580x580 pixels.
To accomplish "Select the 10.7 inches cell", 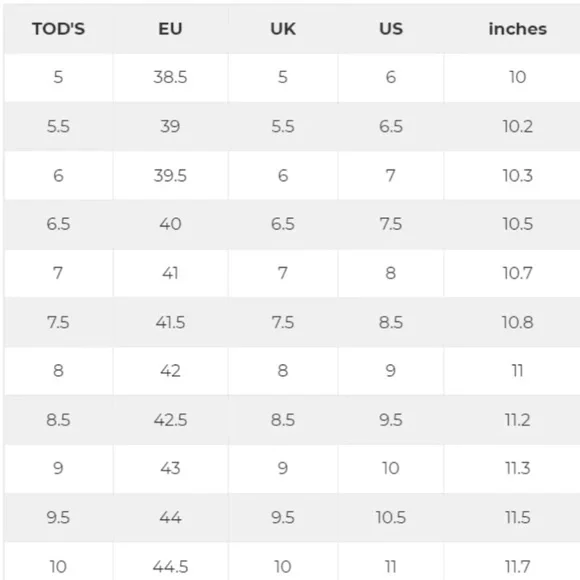I will coord(517,273).
